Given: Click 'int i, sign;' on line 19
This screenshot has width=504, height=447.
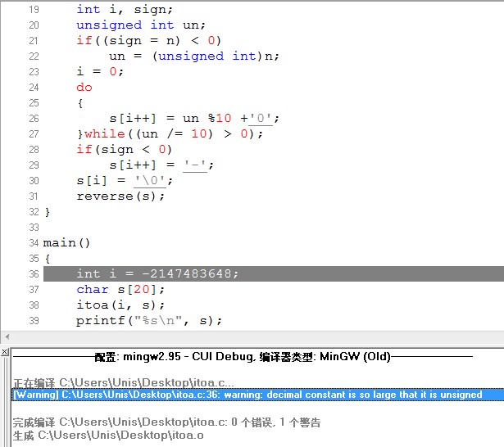Looking at the screenshot, I should (125, 9).
